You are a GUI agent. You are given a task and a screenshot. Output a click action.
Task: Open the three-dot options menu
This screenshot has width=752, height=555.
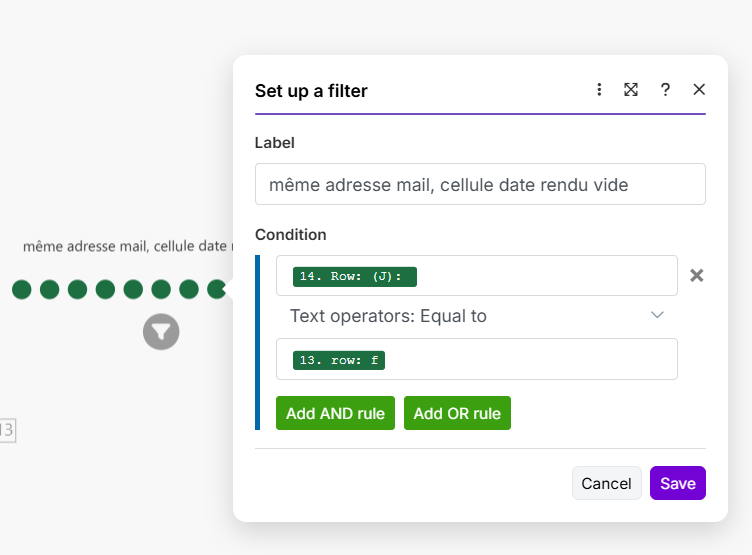click(599, 90)
